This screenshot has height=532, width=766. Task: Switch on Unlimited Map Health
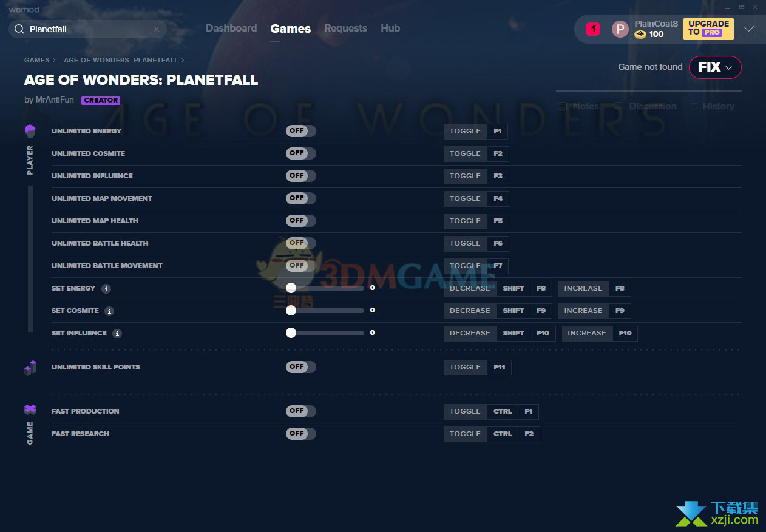(301, 221)
